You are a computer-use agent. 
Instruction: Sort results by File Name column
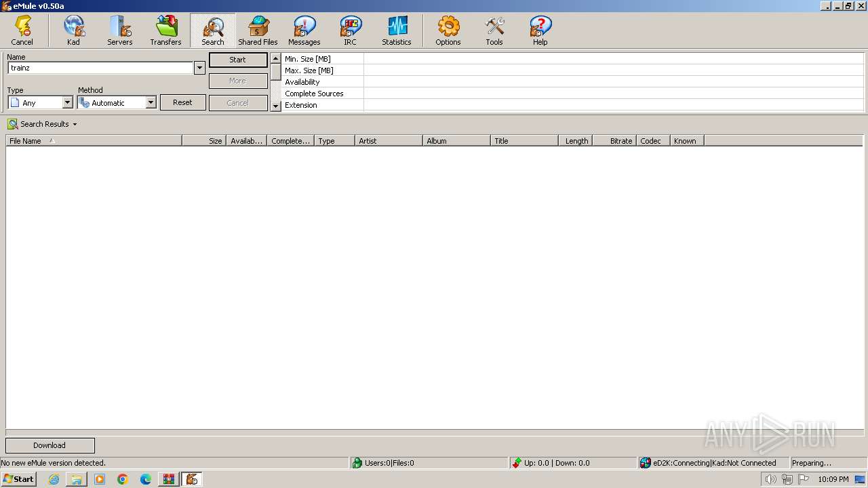pyautogui.click(x=94, y=141)
